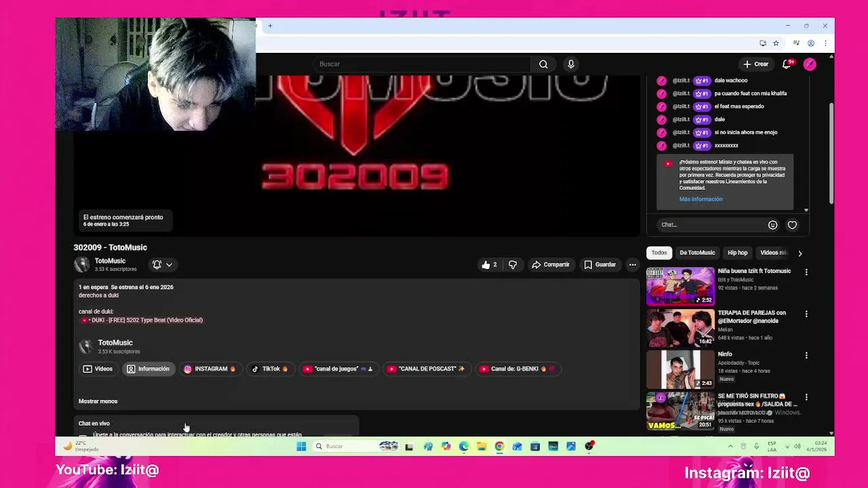
Task: Open the Chrome profile icon
Action: coord(811,43)
